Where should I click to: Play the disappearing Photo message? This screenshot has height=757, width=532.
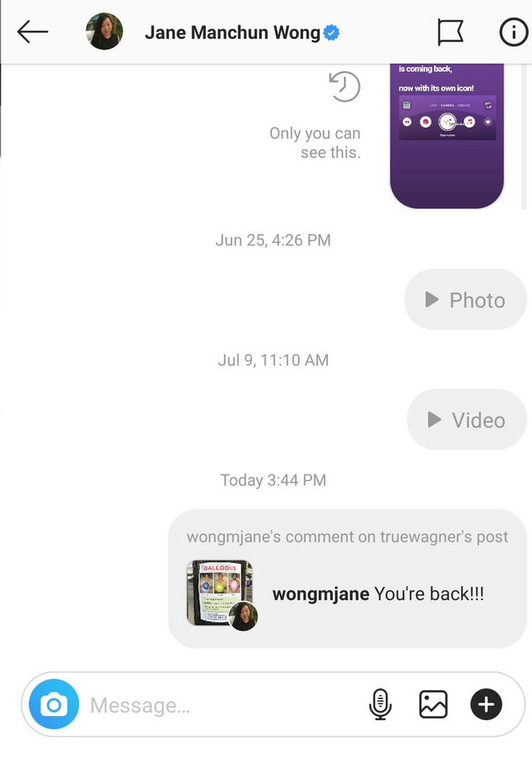465,300
